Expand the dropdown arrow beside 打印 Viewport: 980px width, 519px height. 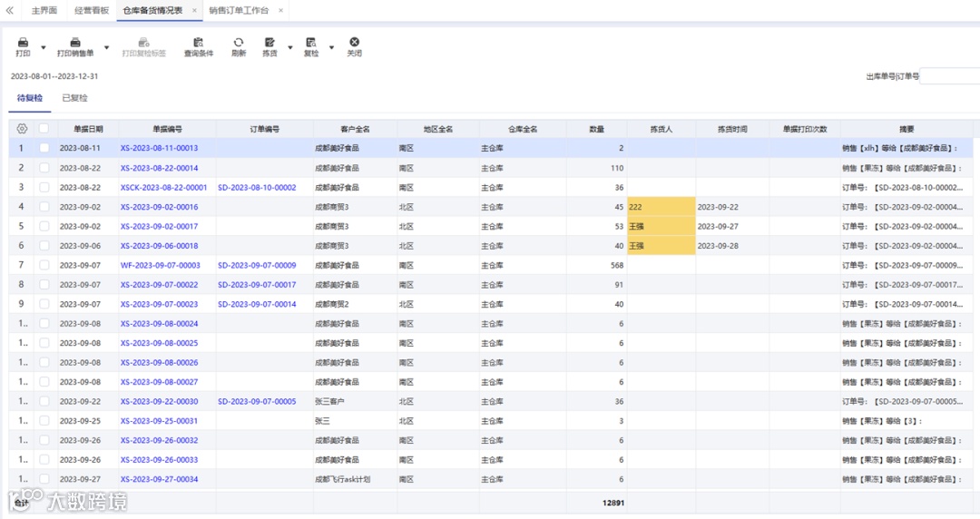(44, 47)
